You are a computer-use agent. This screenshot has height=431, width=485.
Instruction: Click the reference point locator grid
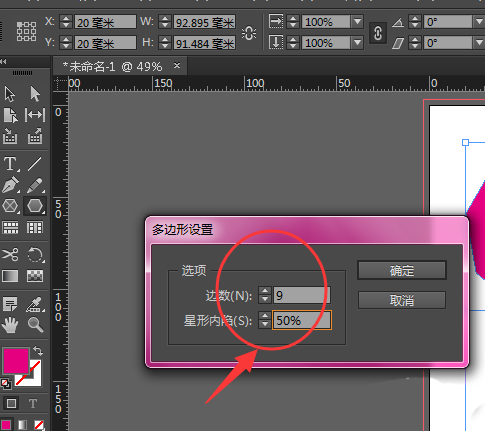click(26, 32)
